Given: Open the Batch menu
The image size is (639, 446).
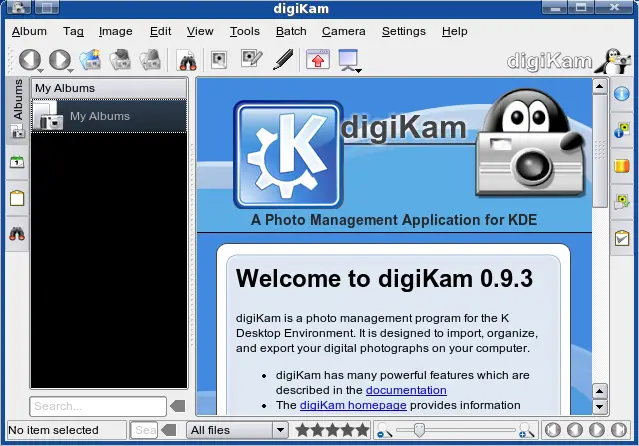Looking at the screenshot, I should [x=291, y=31].
